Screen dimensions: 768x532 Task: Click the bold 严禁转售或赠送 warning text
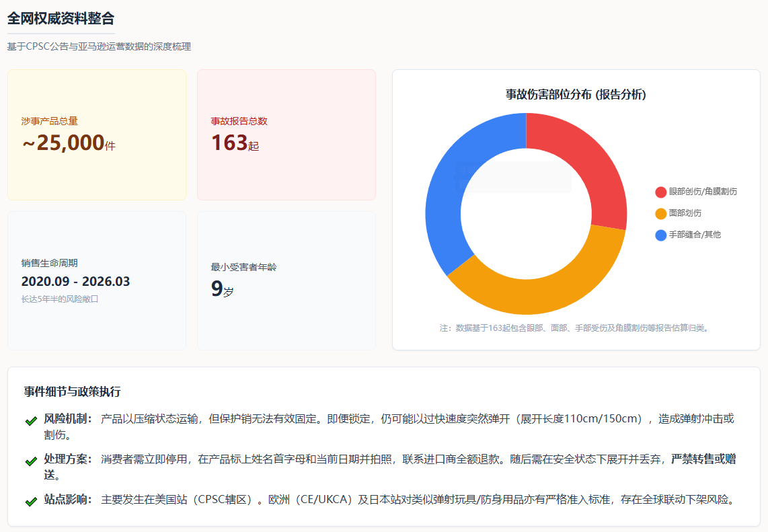703,459
